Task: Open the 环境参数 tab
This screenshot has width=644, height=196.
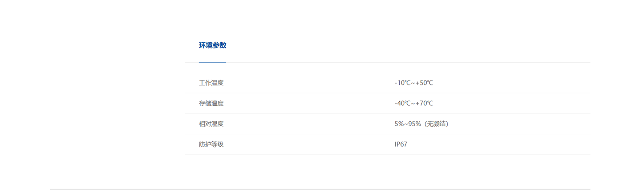Action: coord(212,45)
